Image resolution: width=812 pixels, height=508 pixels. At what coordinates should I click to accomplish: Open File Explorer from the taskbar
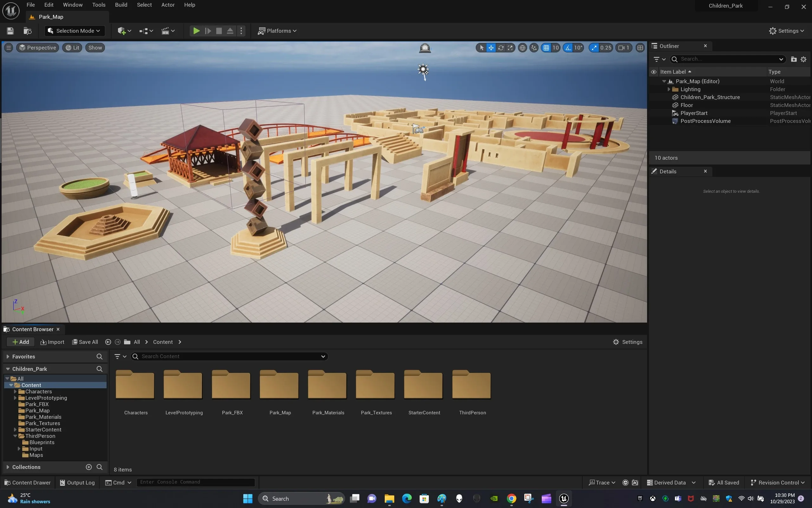pos(389,498)
